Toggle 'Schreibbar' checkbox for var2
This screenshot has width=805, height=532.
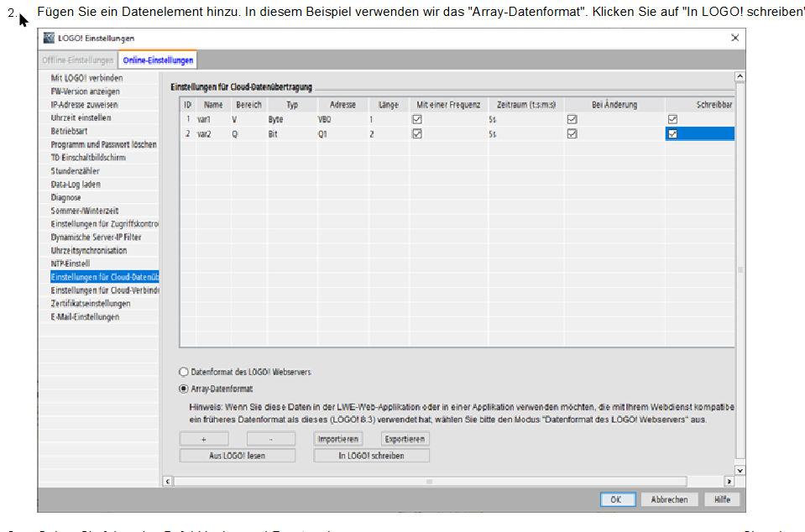[x=672, y=134]
